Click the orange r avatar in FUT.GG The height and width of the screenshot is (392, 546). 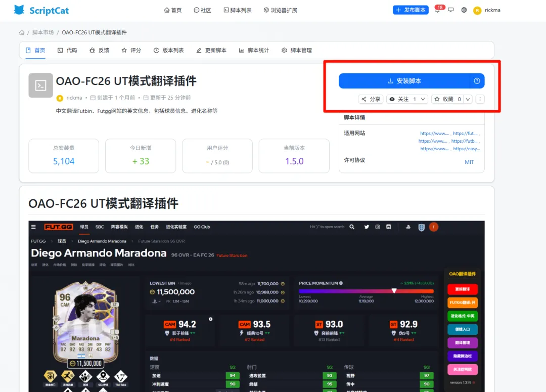(434, 227)
